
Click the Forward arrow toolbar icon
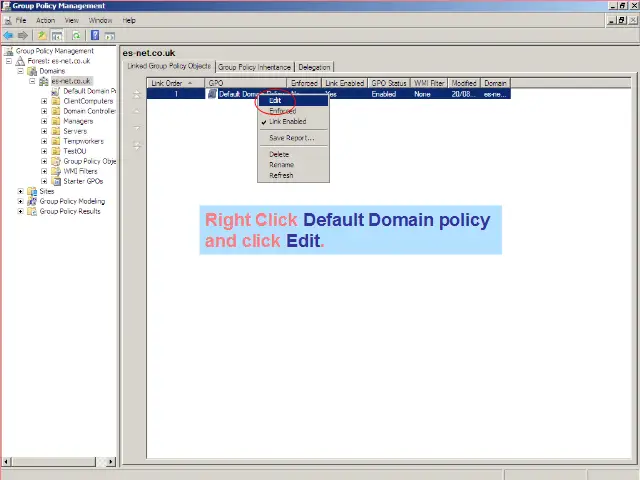coord(23,35)
